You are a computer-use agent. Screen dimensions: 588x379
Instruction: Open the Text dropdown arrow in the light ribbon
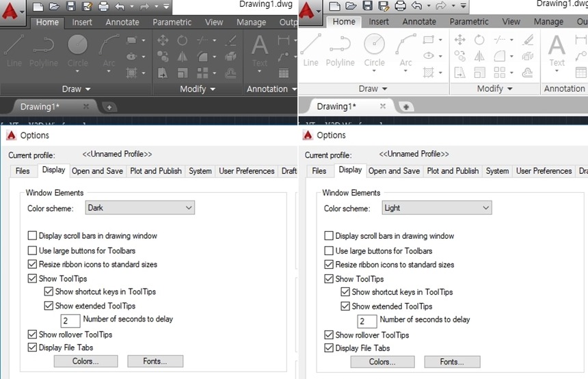[557, 70]
